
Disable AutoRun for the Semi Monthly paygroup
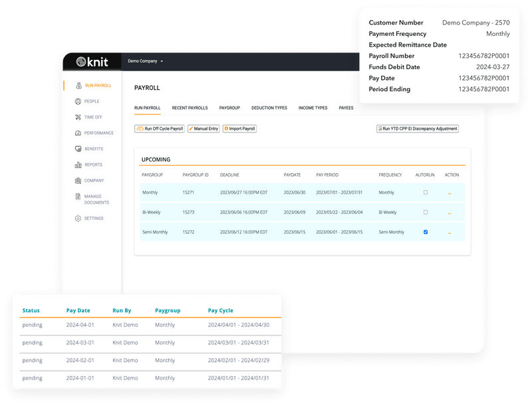pos(426,232)
